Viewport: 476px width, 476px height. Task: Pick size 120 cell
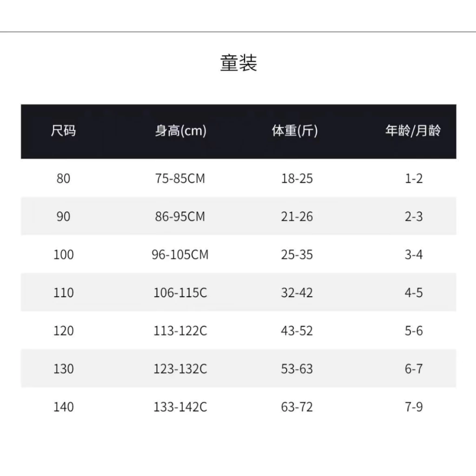pos(63,331)
